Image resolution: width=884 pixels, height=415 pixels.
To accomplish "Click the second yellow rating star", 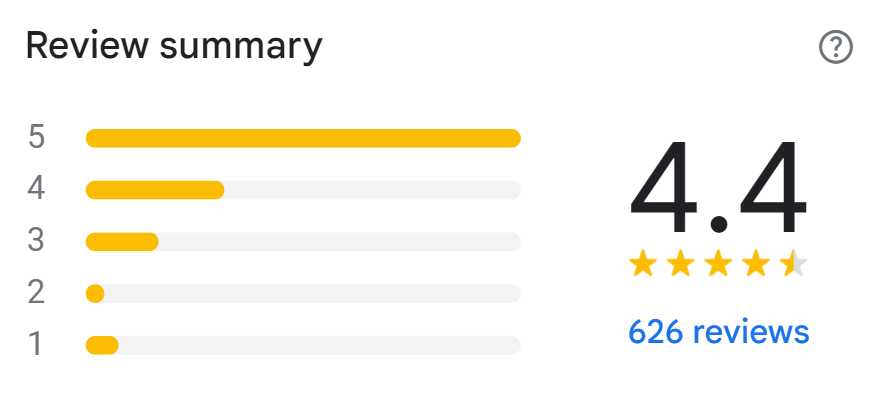I will pyautogui.click(x=680, y=264).
